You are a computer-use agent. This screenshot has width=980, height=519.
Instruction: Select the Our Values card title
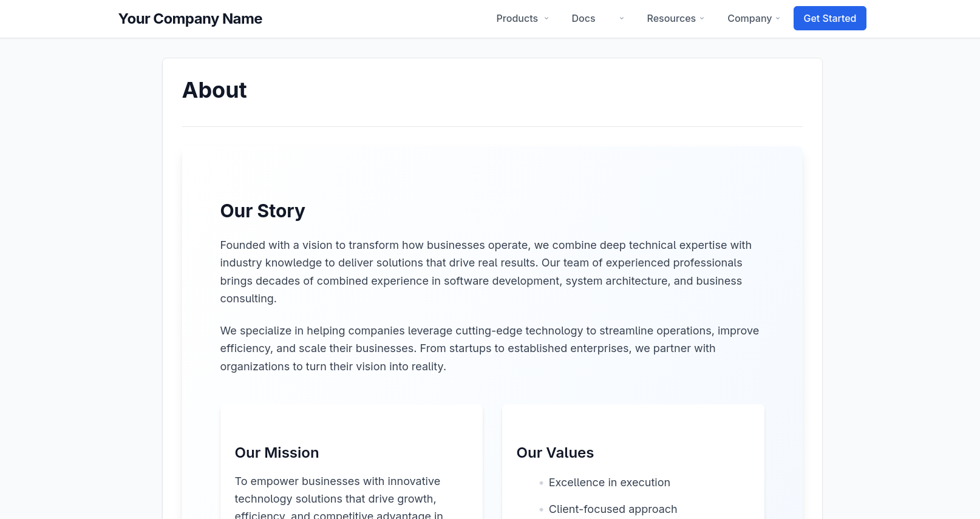[x=555, y=453]
